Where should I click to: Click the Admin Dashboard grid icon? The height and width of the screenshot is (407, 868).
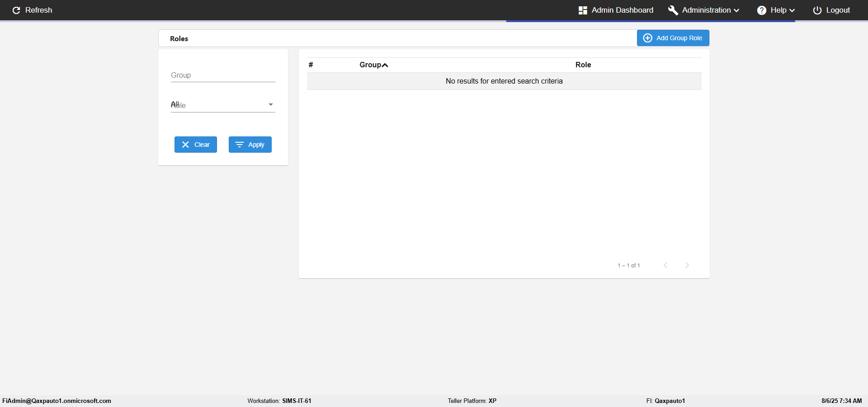(583, 10)
